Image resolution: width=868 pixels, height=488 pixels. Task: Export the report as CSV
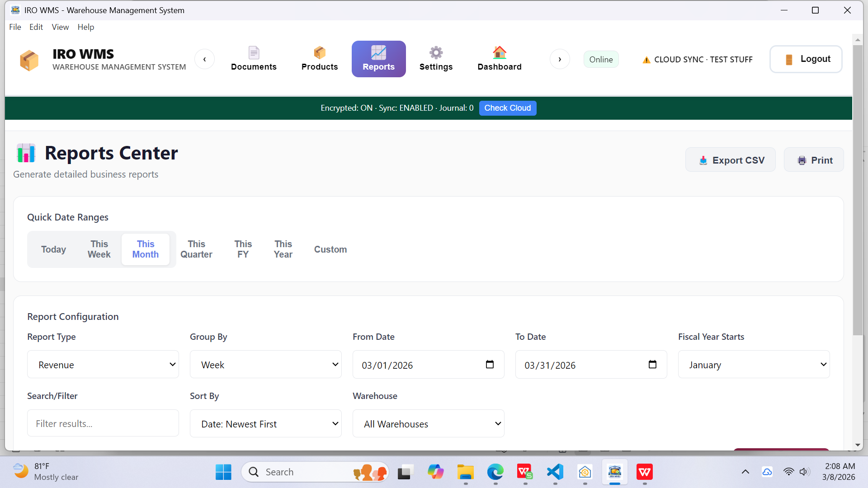tap(730, 160)
